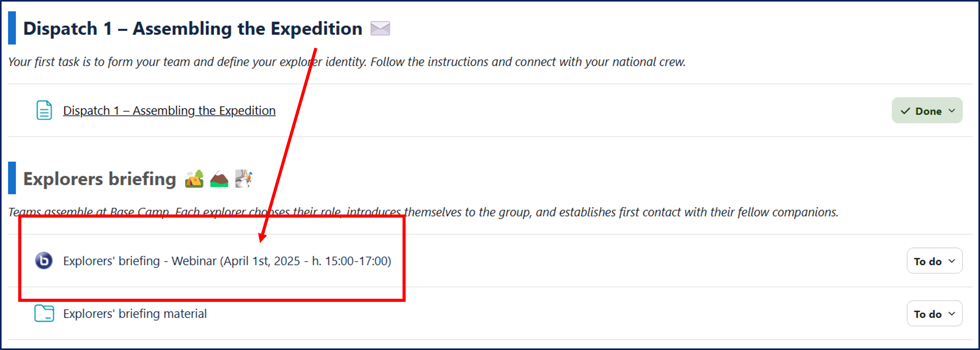The image size is (980, 350).
Task: Expand the briefing material To do chevron
Action: [x=952, y=314]
